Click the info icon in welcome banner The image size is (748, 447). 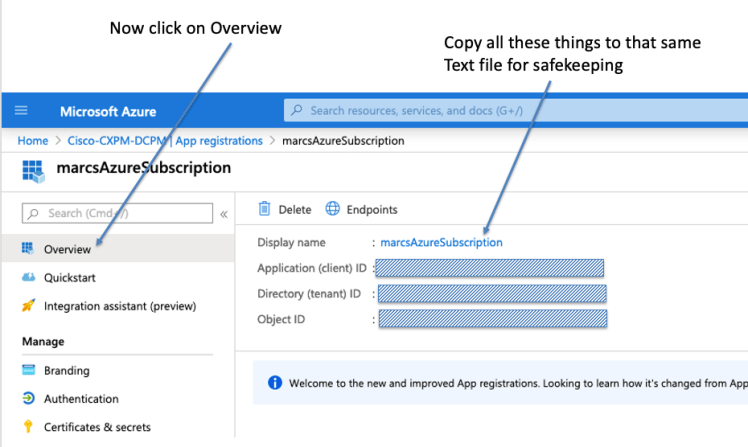[275, 383]
